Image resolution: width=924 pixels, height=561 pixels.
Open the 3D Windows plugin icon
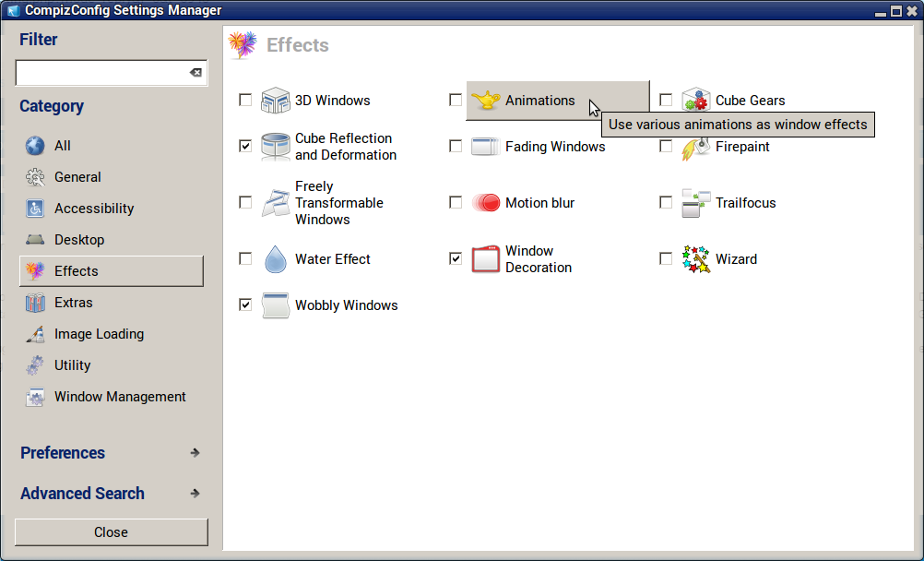(276, 101)
